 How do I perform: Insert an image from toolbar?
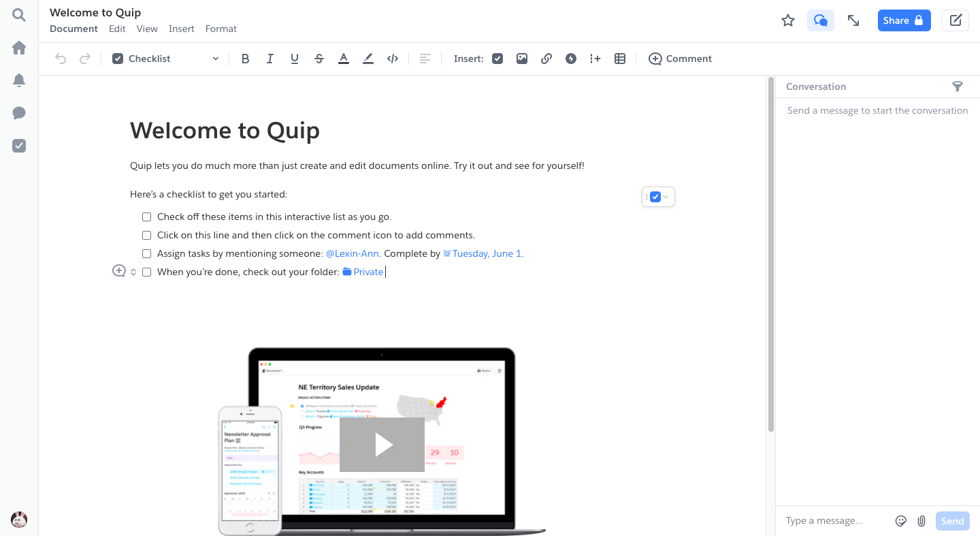coord(522,59)
